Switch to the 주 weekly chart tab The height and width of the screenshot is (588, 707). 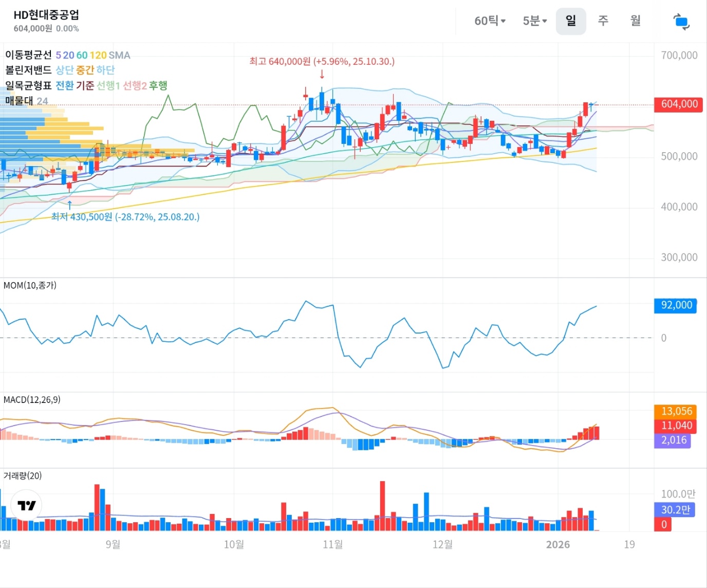pos(603,21)
